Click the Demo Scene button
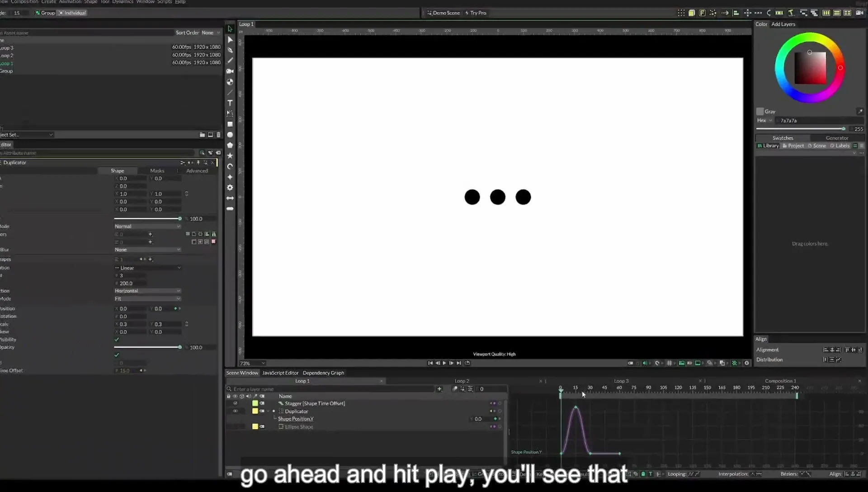This screenshot has width=868, height=492. tap(443, 13)
